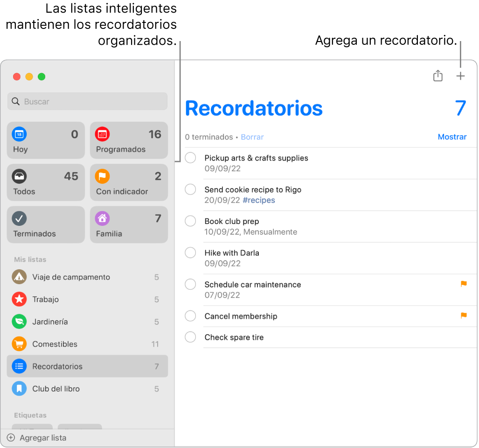Select the red Programados calendar icon
The width and height of the screenshot is (479, 448).
[x=102, y=134]
